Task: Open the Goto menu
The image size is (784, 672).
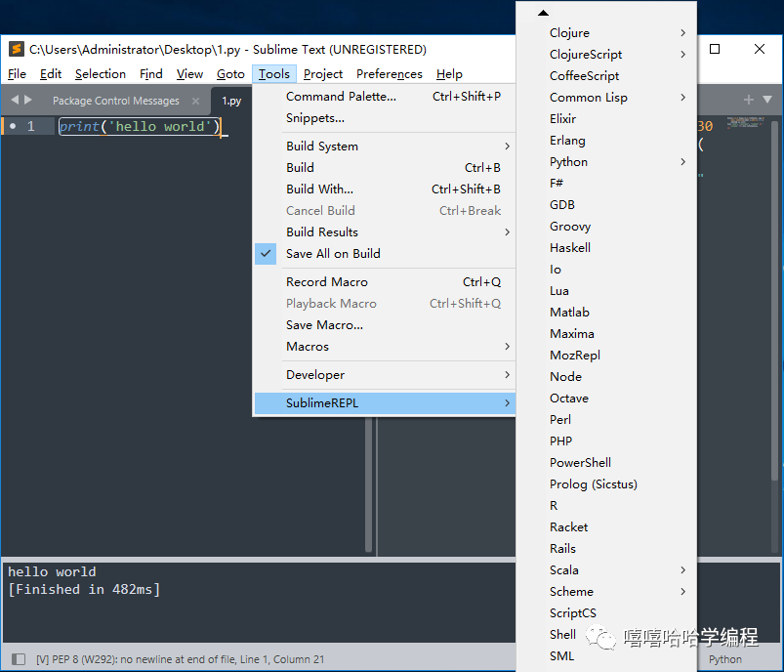Action: point(230,74)
